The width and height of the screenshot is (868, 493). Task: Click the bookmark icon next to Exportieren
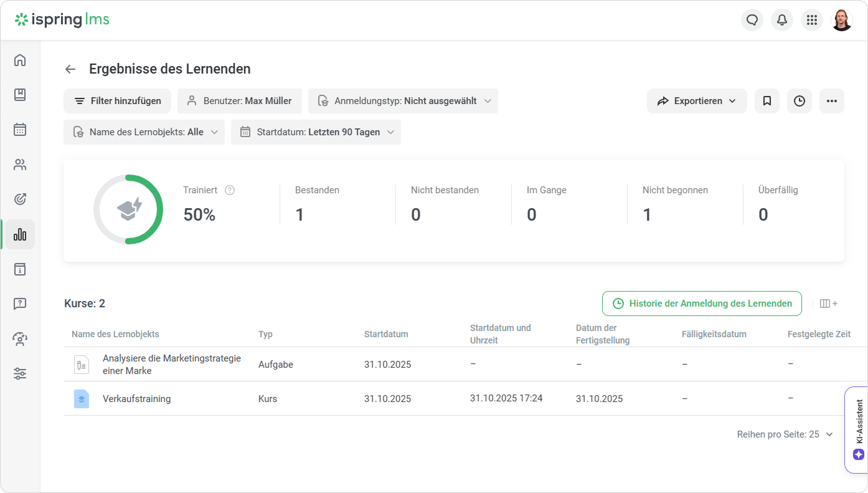click(767, 101)
